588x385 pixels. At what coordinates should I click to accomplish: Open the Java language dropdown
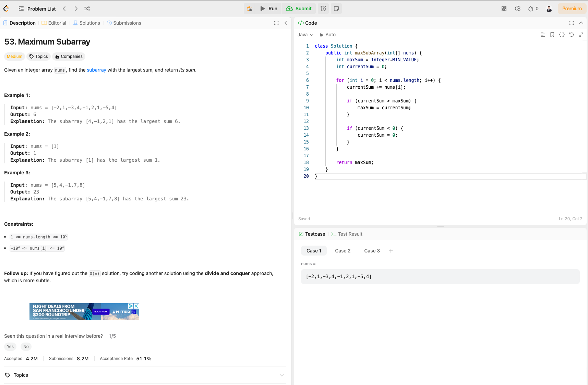(305, 35)
